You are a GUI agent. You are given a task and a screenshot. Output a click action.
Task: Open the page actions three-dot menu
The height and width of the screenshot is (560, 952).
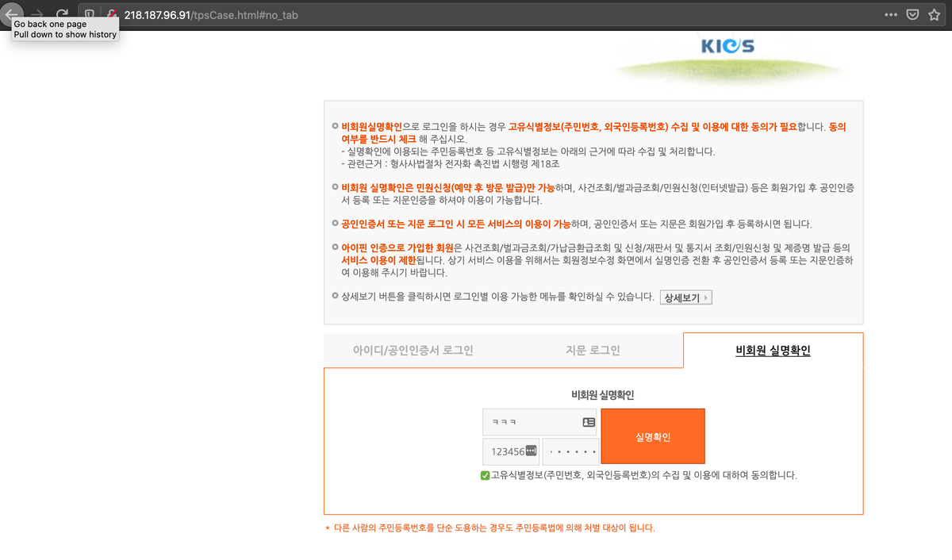891,15
